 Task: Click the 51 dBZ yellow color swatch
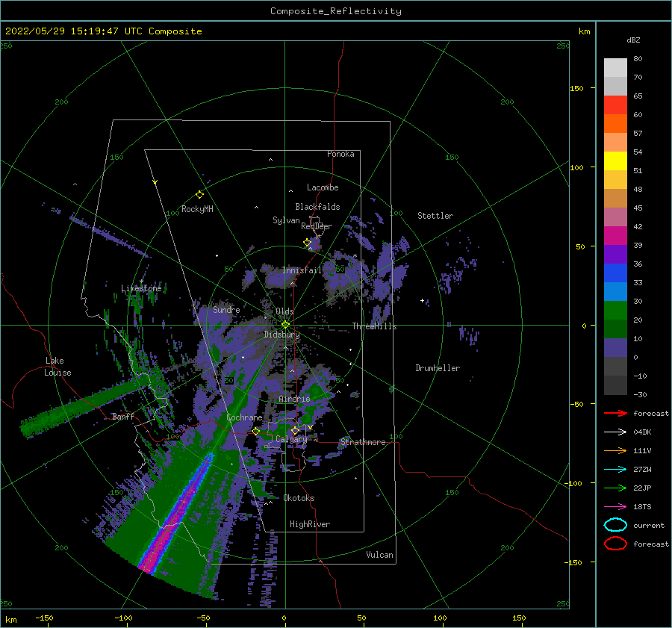coord(615,161)
